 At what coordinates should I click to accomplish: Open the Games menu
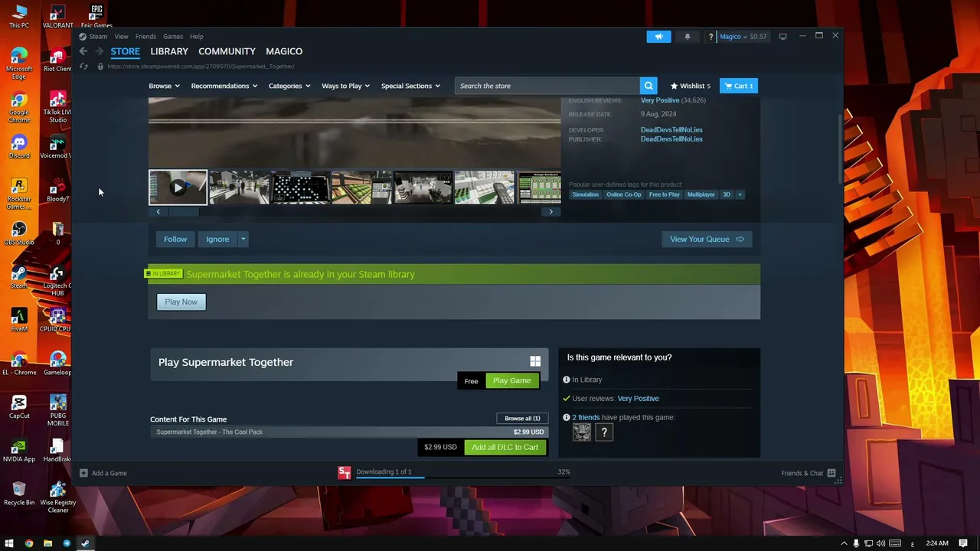(173, 36)
